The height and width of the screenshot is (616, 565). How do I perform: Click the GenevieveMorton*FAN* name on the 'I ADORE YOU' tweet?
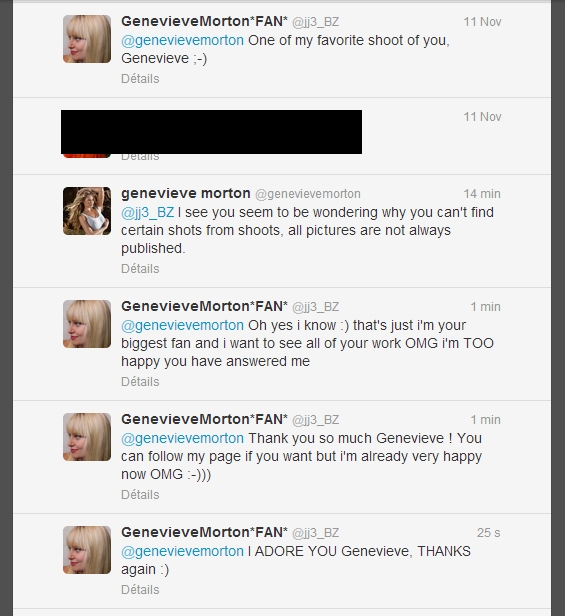[x=204, y=532]
